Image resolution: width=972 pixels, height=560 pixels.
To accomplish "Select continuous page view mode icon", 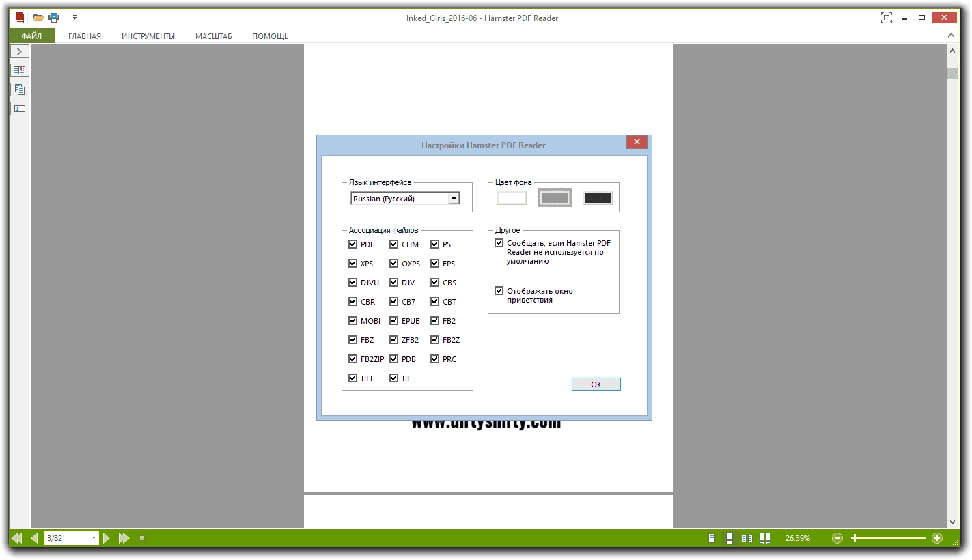I will point(730,538).
